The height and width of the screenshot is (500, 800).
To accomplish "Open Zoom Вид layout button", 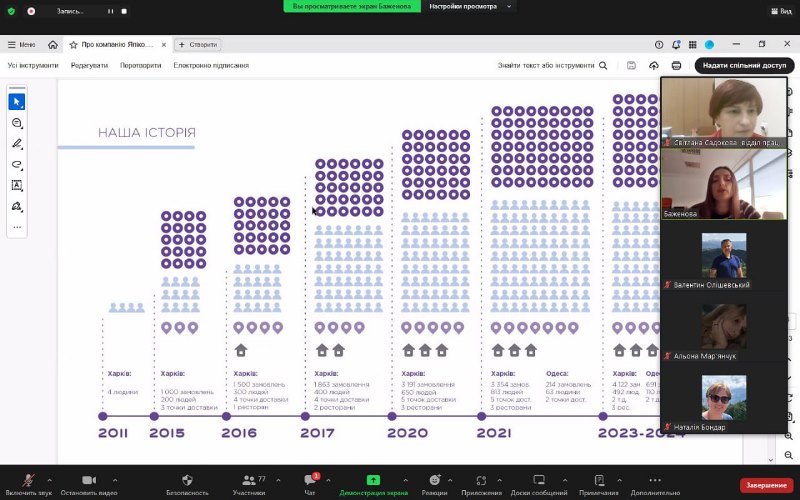I will pos(781,11).
